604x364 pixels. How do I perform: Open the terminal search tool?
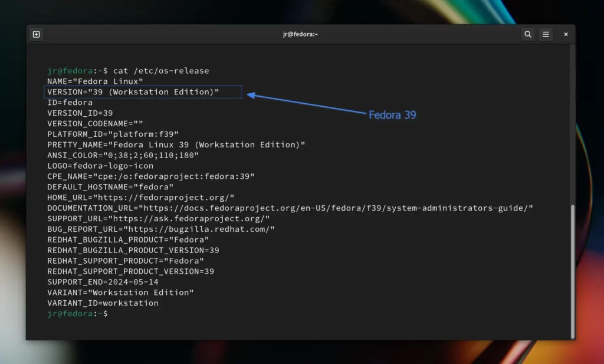coord(528,34)
